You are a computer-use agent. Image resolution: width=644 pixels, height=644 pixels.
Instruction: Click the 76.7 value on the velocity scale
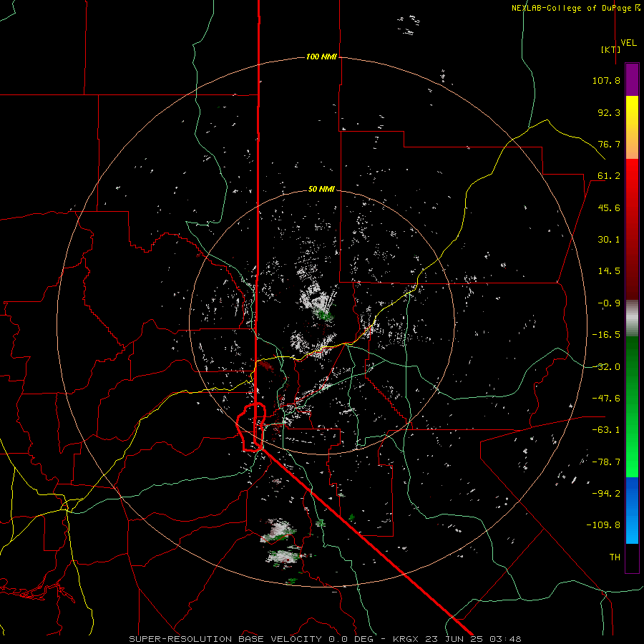tap(609, 144)
